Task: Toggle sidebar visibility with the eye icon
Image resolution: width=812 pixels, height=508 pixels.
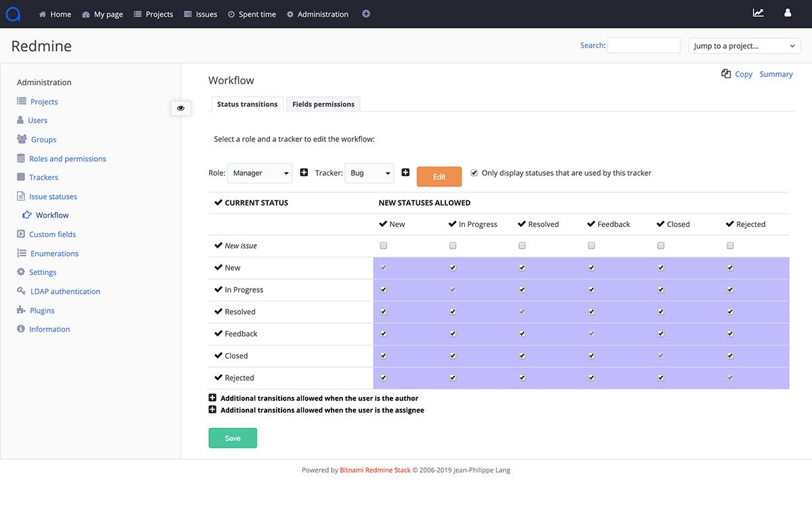Action: 181,108
